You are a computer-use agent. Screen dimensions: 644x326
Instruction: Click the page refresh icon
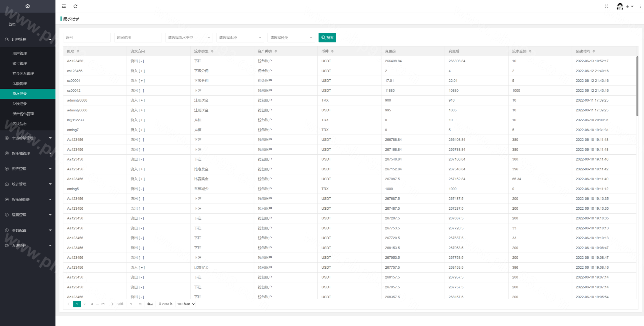[x=75, y=6]
